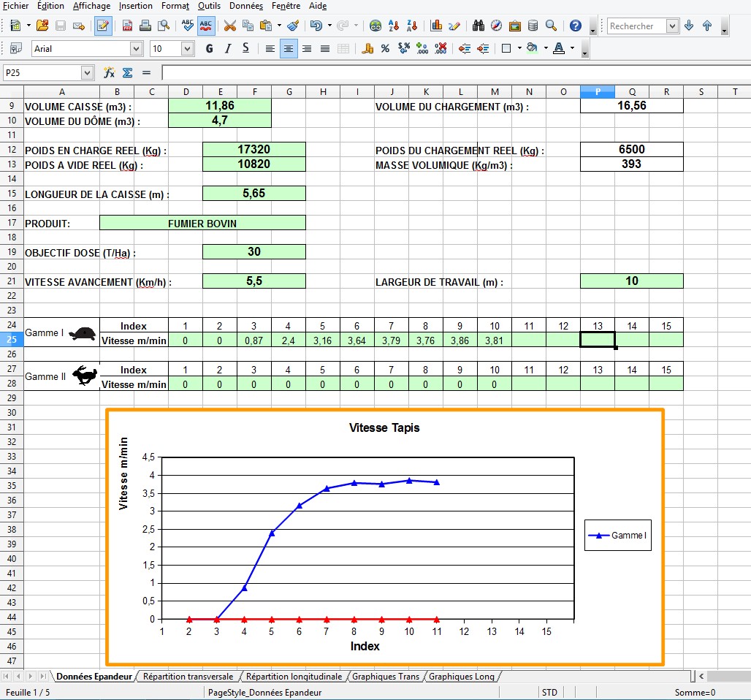Screen dimensions: 751x700
Task: Open the Insert Chart tool
Action: [x=436, y=26]
